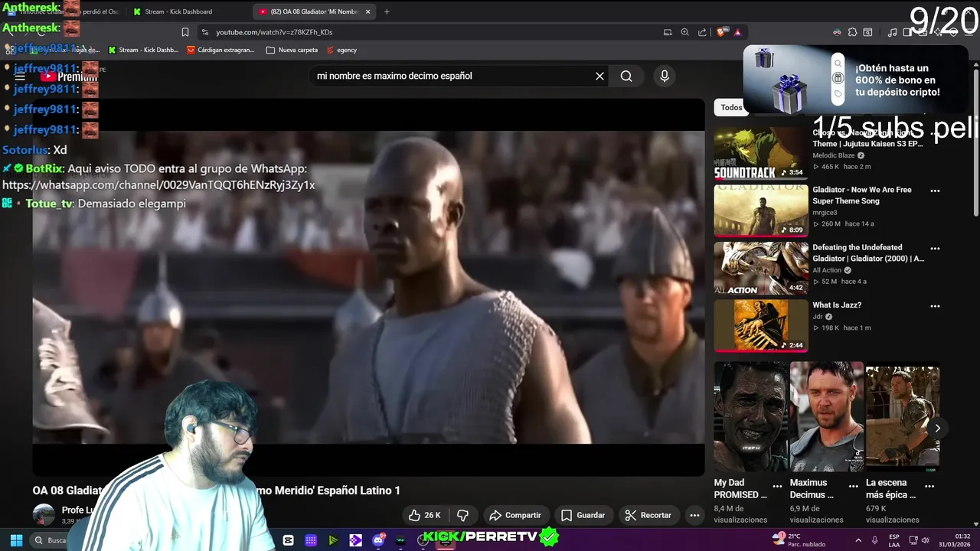Open options for Defeating the Undefeated Gladiator

(x=935, y=248)
